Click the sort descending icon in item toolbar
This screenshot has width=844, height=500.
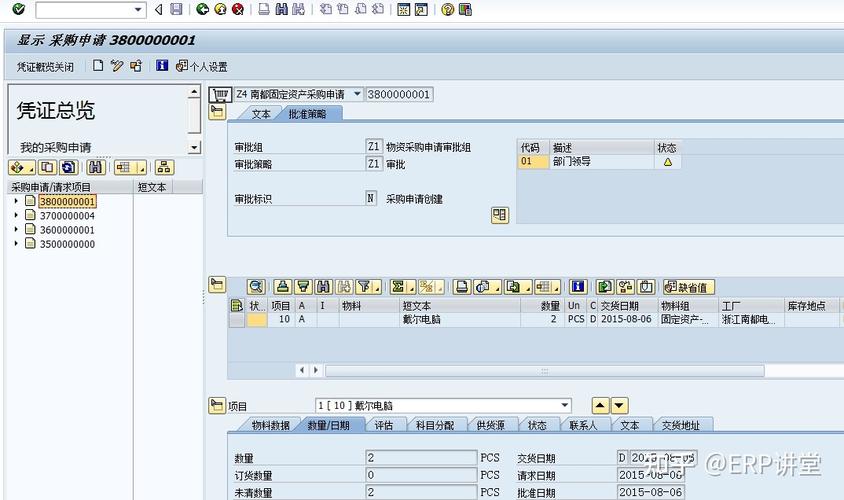pyautogui.click(x=304, y=287)
